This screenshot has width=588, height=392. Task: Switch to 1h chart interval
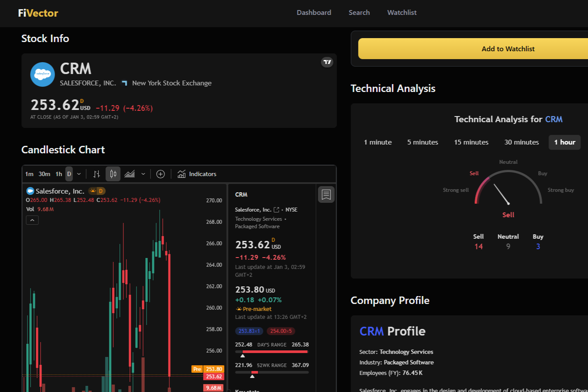[x=59, y=174]
